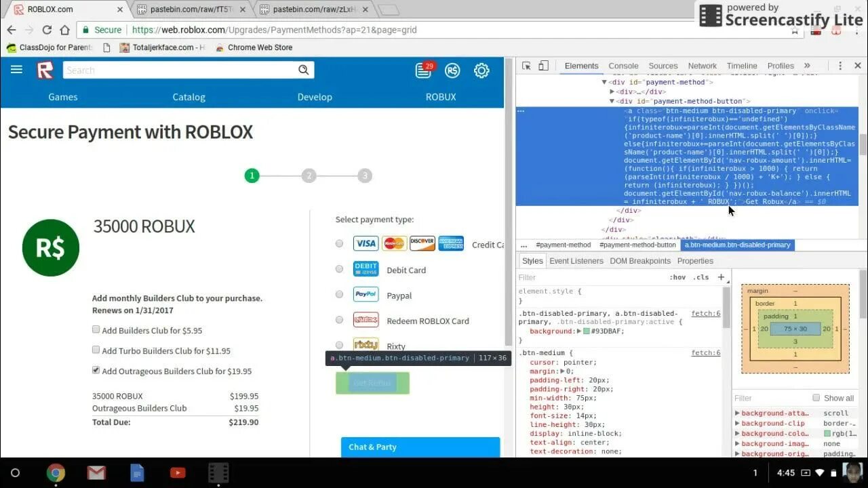Switch to the Sources tab
868x488 pixels.
point(663,66)
